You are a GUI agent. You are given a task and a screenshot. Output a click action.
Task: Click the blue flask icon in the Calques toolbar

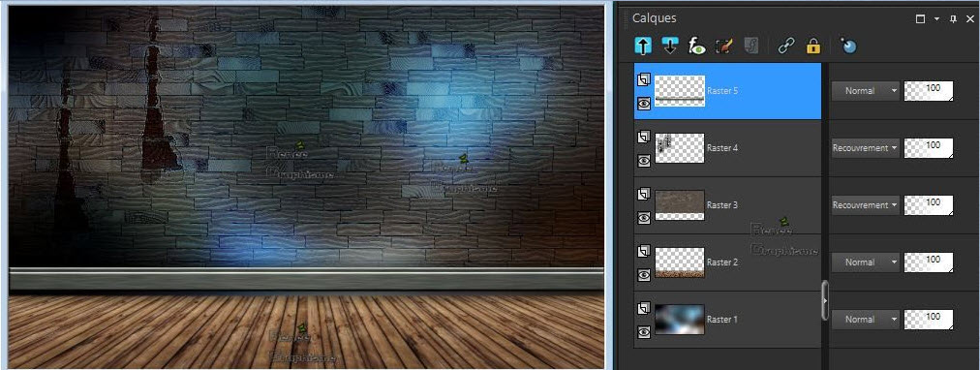(848, 46)
